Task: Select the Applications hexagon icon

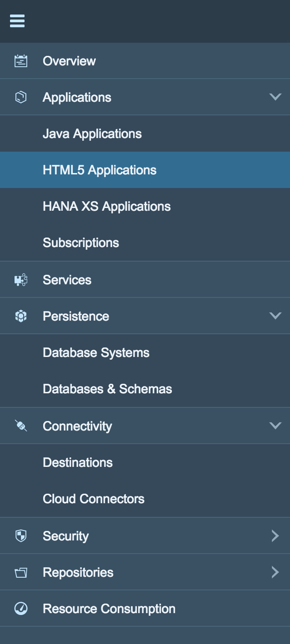Action: click(x=20, y=97)
